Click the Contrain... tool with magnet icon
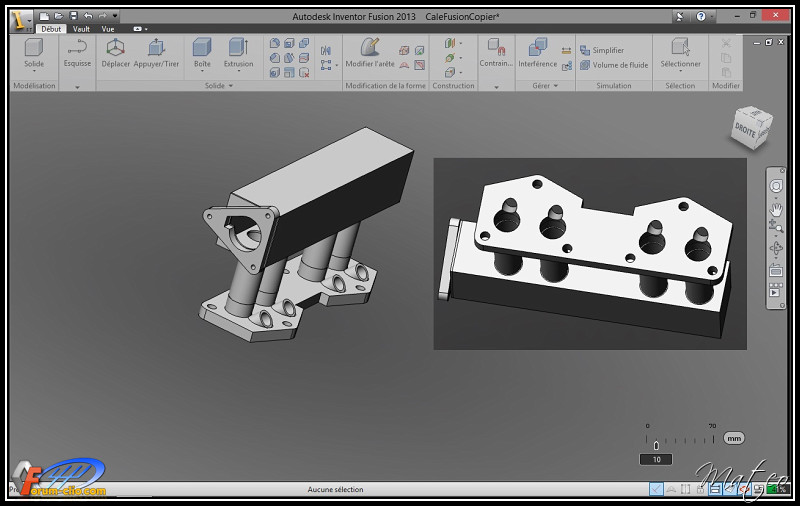This screenshot has height=506, width=800. click(x=496, y=53)
